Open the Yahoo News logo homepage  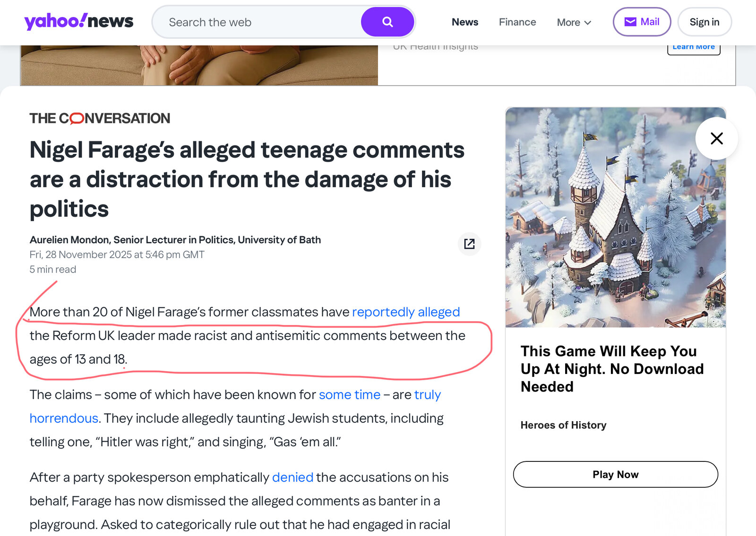click(79, 21)
